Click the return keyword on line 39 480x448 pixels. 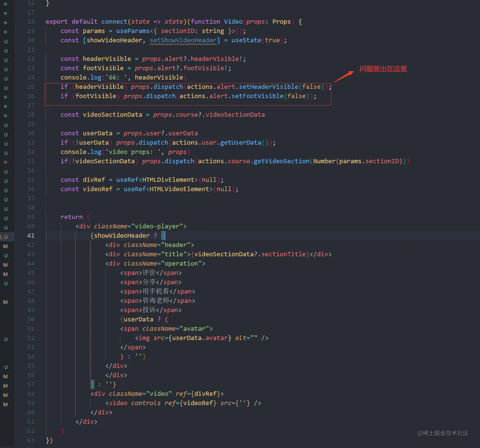(72, 217)
